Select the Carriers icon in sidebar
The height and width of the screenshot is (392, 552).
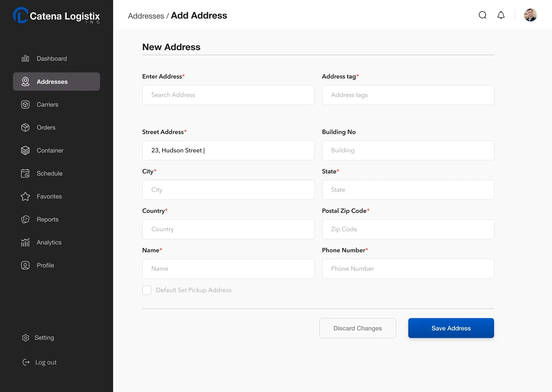[x=25, y=105]
